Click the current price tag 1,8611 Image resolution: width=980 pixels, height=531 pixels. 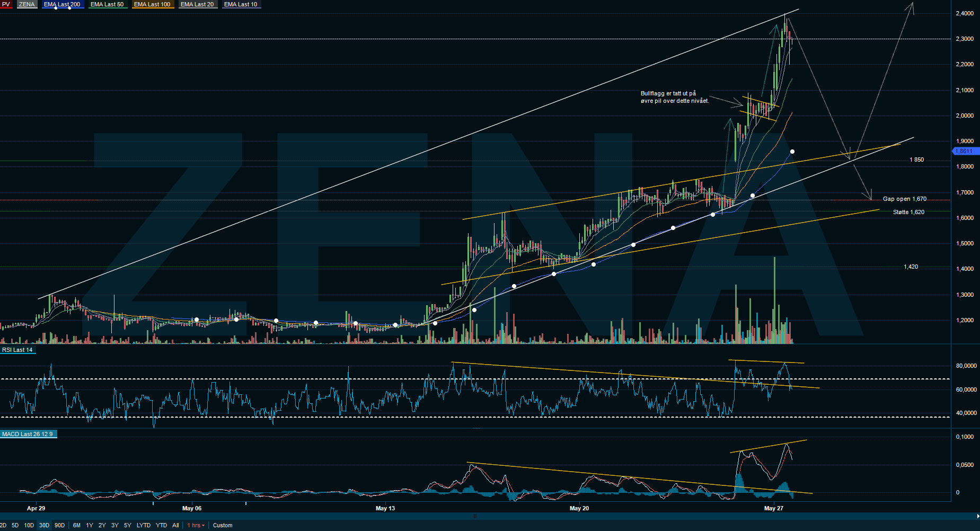tap(965, 152)
